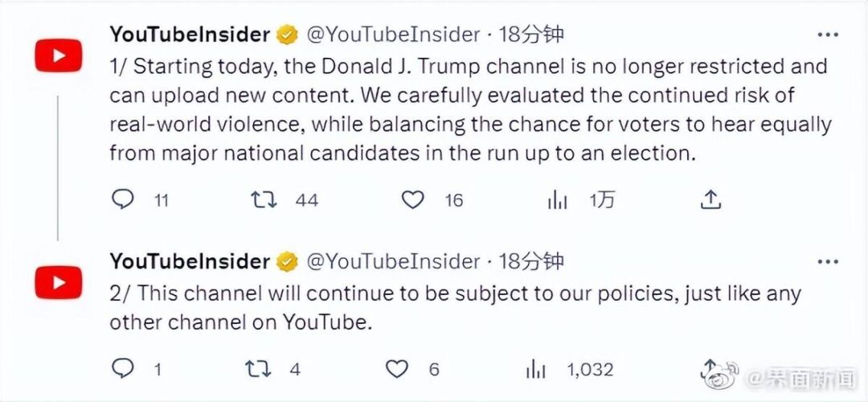Open more options on the second tweet
The height and width of the screenshot is (402, 868).
828,261
